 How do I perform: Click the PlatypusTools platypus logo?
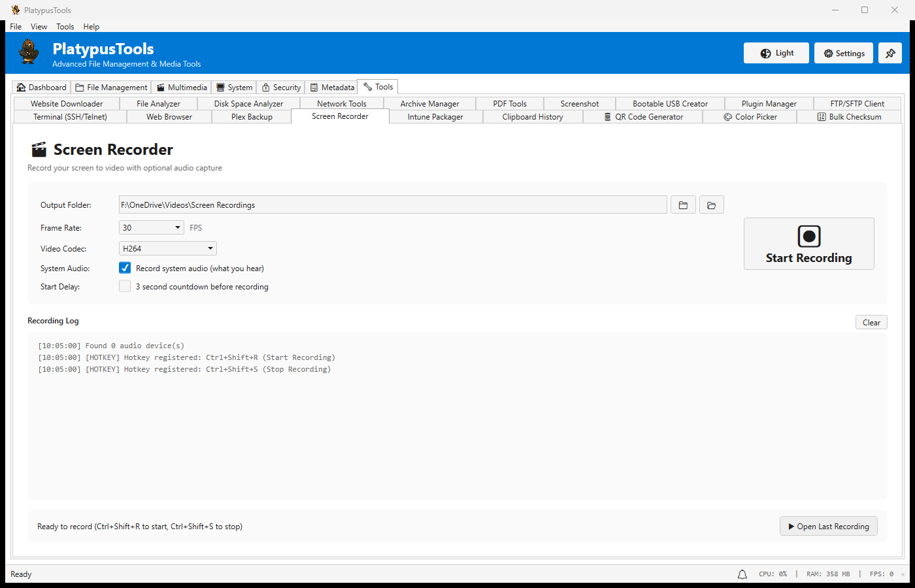pos(29,52)
